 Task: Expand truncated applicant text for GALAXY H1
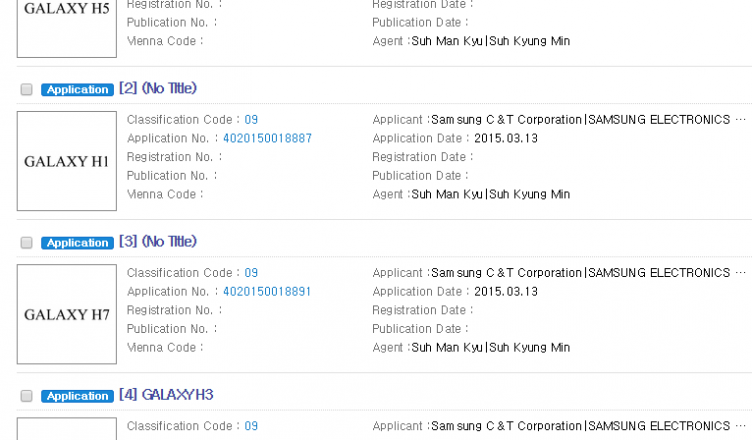tap(740, 120)
